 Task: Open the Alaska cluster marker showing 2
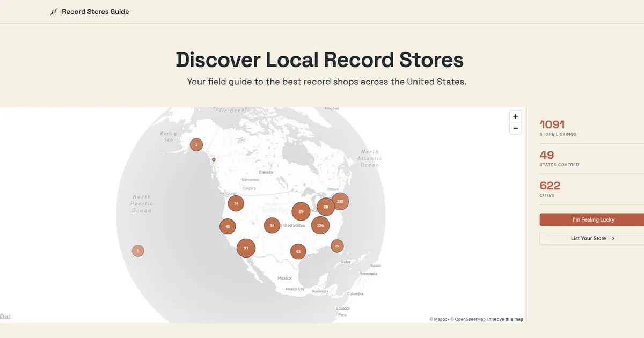196,145
